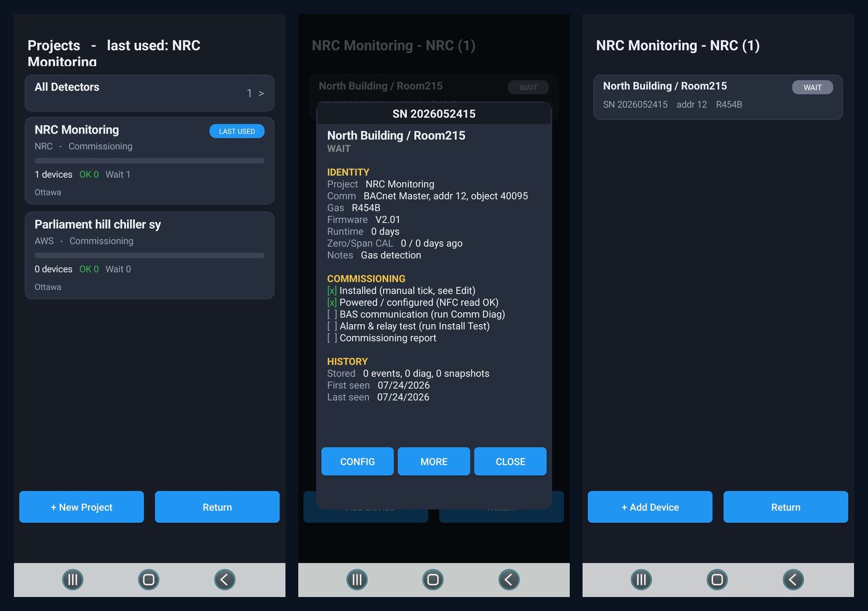The image size is (868, 611).
Task: Toggle Installed commissioning checkbox
Action: (332, 290)
